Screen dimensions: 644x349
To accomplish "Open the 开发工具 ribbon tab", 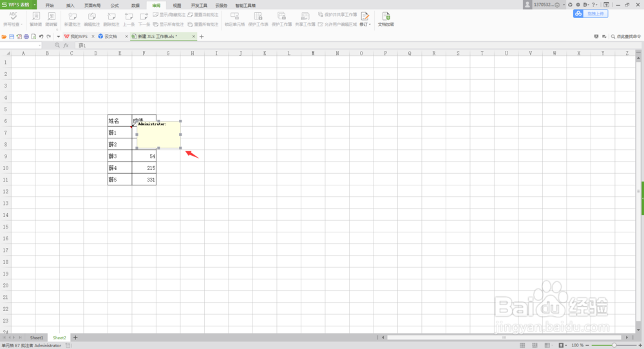I will (x=199, y=5).
